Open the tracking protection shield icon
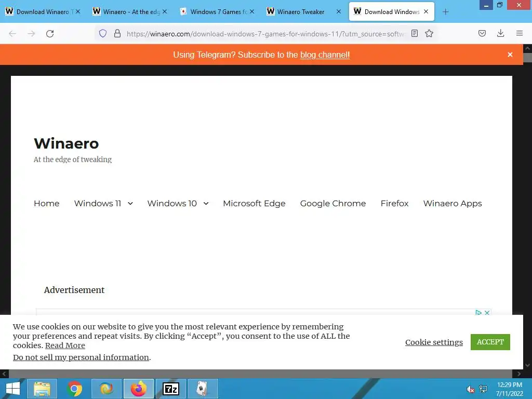The width and height of the screenshot is (532, 399). pos(103,33)
